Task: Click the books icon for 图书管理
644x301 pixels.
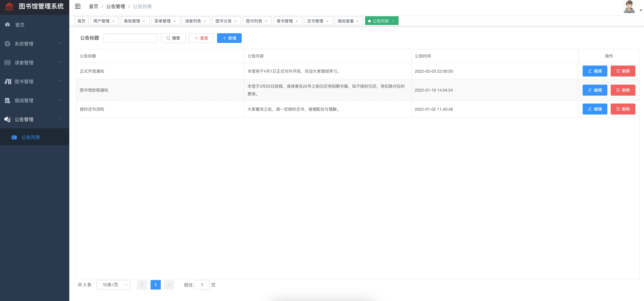Action: point(8,81)
